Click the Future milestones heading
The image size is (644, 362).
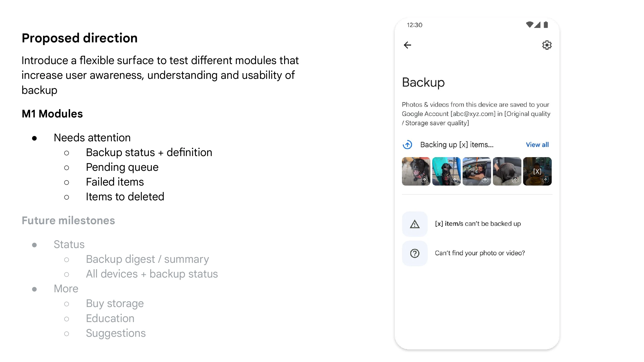point(68,220)
